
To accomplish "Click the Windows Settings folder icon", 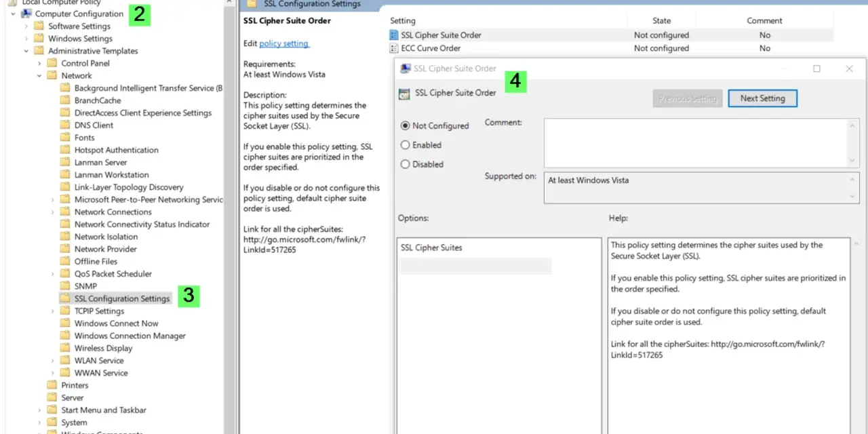I will [x=39, y=39].
